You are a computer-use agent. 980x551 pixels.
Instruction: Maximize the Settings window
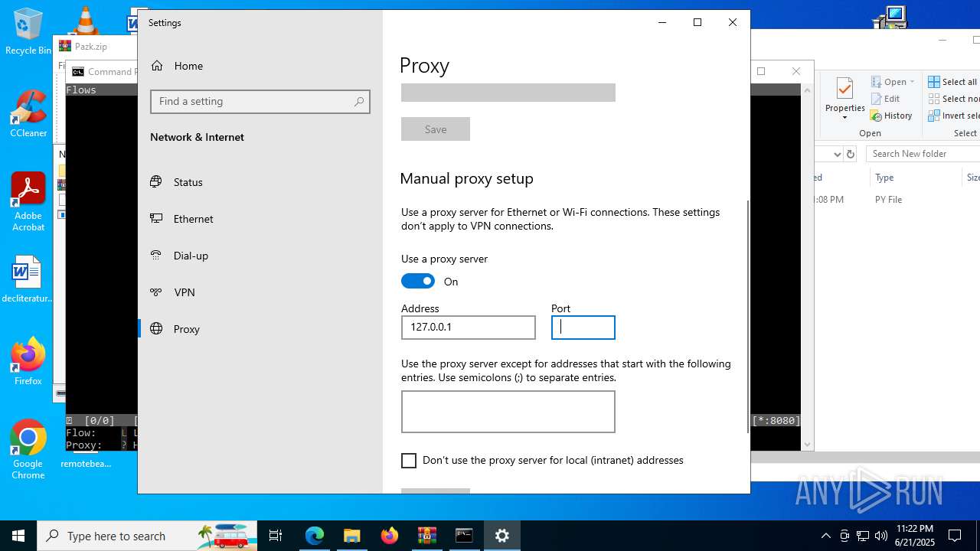697,23
